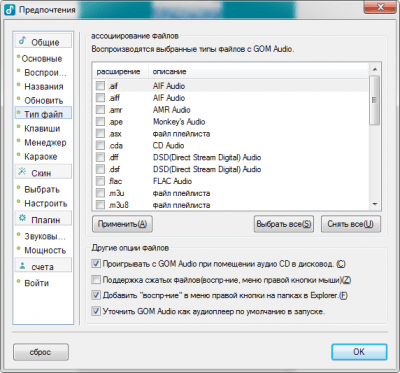Viewport: 400px width, 373px height.
Task: Select the Общие section header
Action: (43, 42)
